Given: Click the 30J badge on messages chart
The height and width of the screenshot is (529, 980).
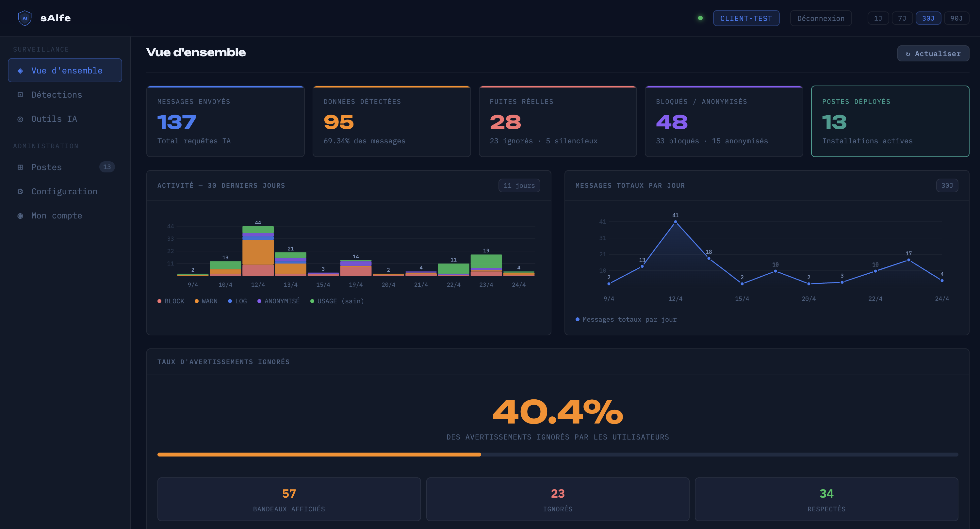Looking at the screenshot, I should coord(947,185).
